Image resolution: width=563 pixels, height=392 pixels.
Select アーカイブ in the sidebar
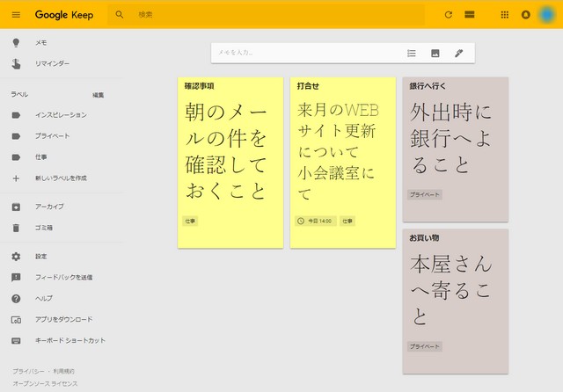[x=49, y=207]
